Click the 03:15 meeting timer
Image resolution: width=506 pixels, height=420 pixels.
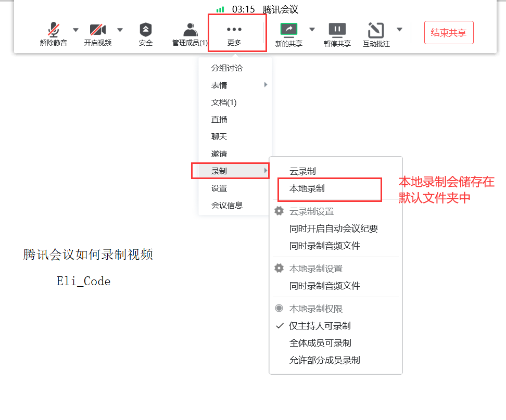pyautogui.click(x=243, y=9)
